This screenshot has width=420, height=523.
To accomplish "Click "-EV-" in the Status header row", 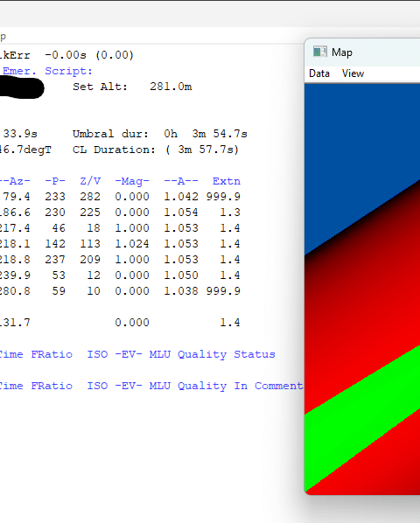I will tap(129, 354).
